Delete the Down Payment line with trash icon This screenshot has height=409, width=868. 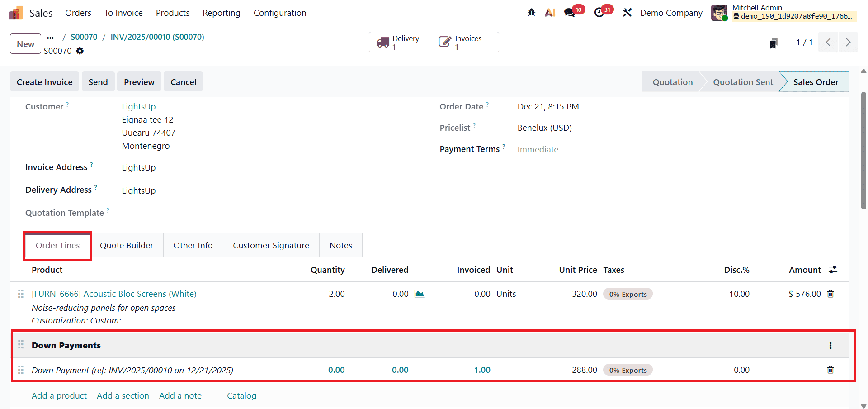coord(830,370)
